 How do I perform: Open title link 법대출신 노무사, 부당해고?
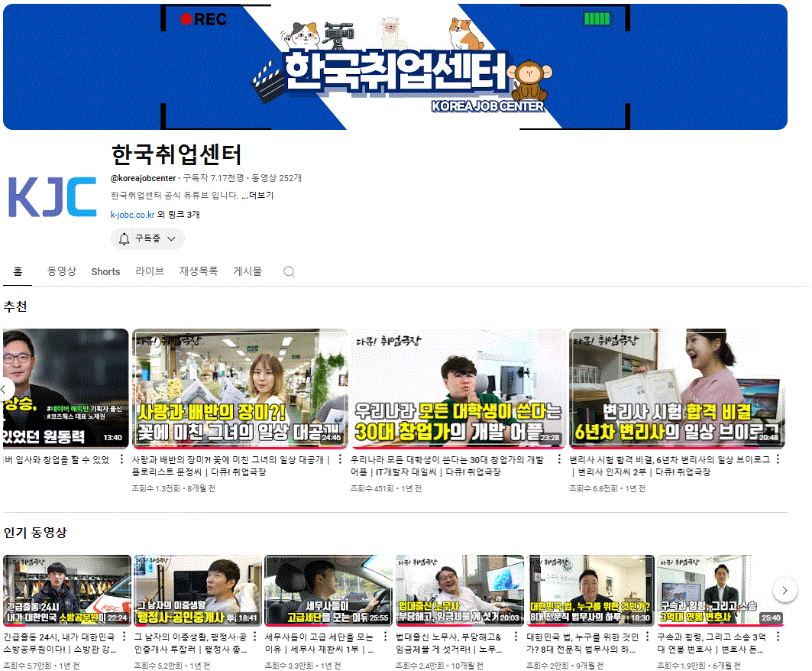(449, 643)
